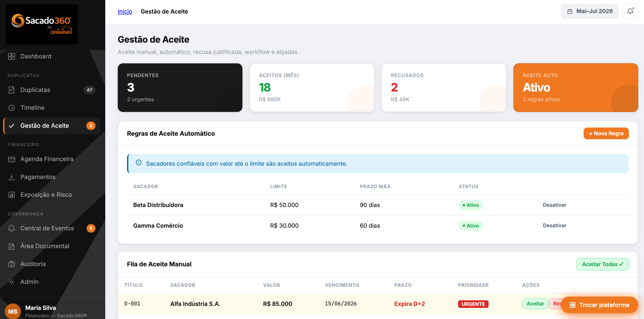Click the 60 dias prazo cell
Screen dimensions: 644x319
pyautogui.click(x=370, y=225)
